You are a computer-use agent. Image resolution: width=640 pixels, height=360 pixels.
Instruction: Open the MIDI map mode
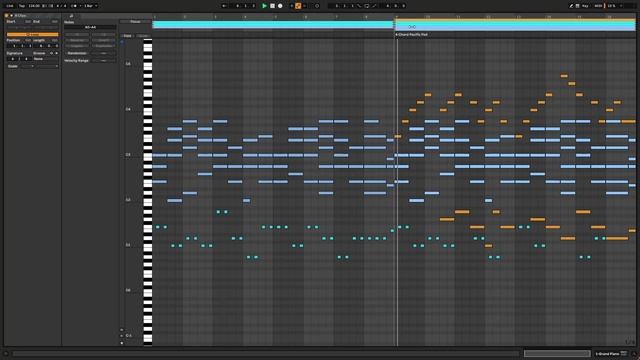598,6
